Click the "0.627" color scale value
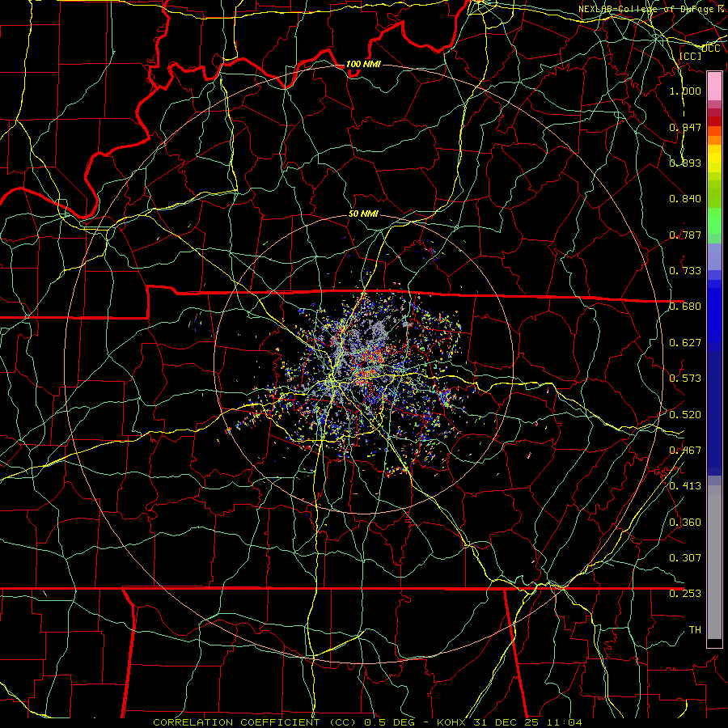This screenshot has width=728, height=728. coord(685,342)
